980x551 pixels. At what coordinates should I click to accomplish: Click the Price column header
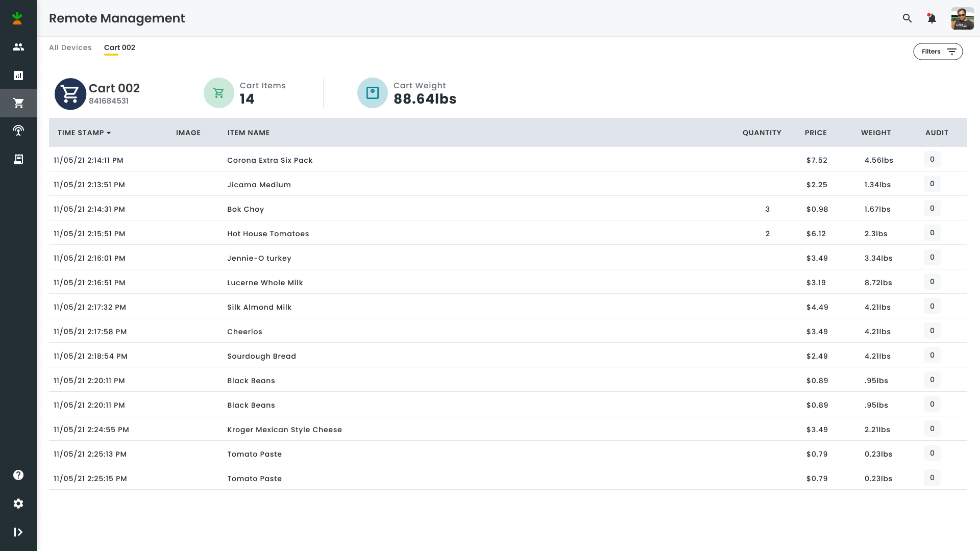tap(816, 133)
